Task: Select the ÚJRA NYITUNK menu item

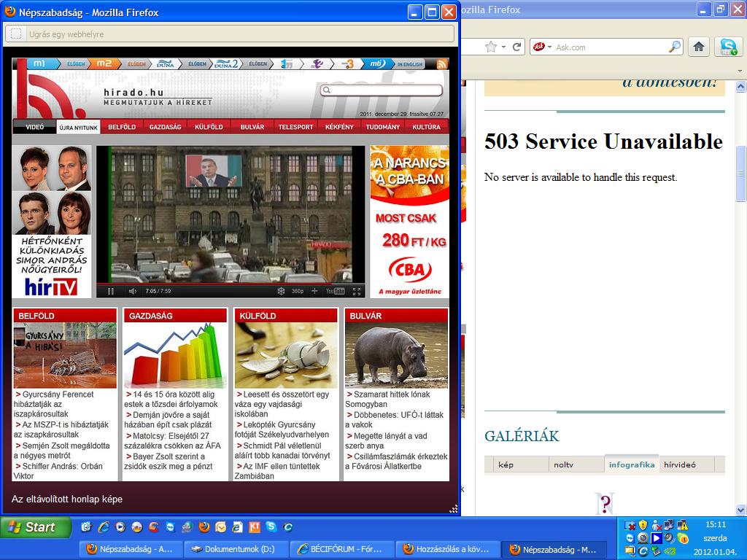Action: pos(79,127)
